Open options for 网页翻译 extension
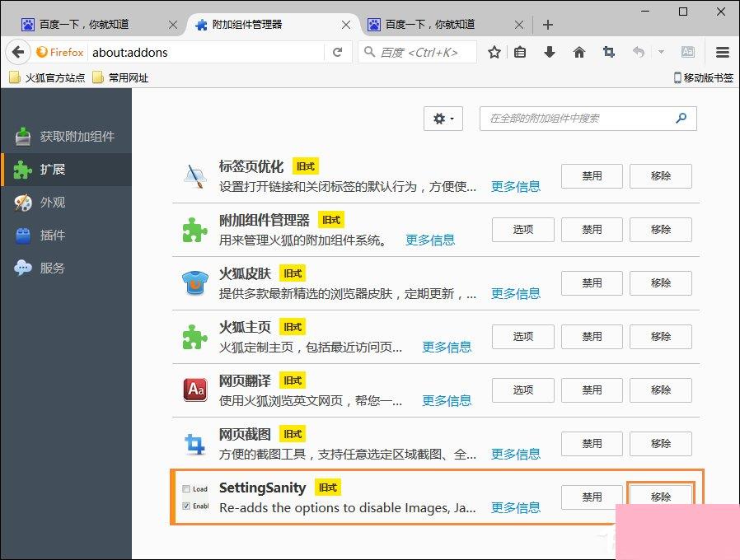 click(523, 390)
